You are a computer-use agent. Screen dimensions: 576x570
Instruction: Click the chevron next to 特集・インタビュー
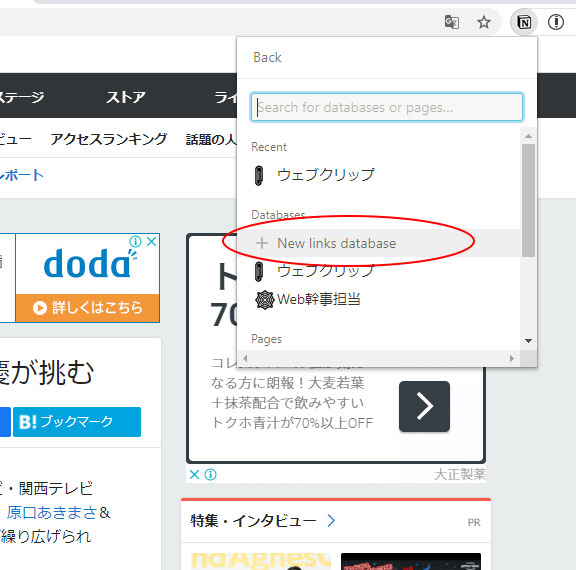point(331,520)
